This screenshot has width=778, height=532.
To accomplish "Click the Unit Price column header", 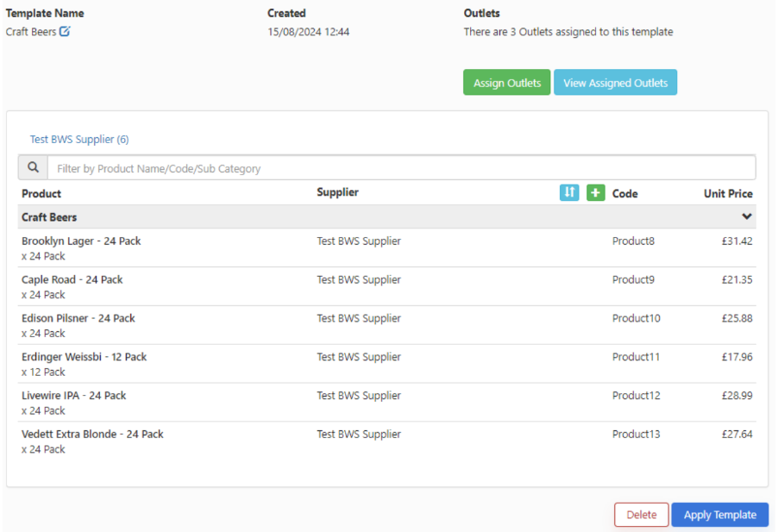I will coord(727,194).
